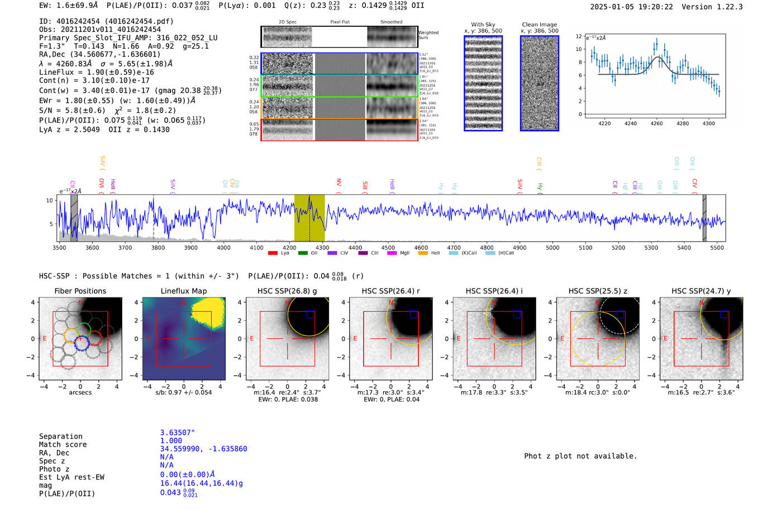
Task: Open the HSC SSP(24.7) y image
Action: (x=702, y=339)
